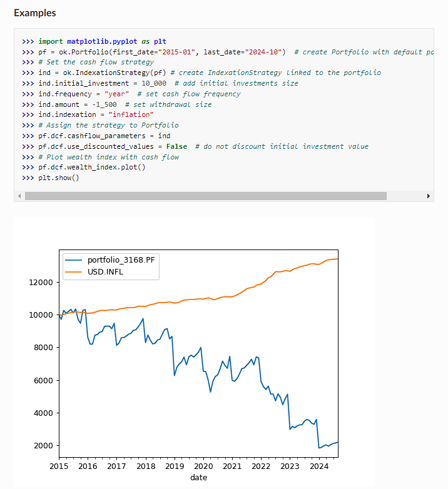Click the code block's left scroll arrow

coord(20,196)
